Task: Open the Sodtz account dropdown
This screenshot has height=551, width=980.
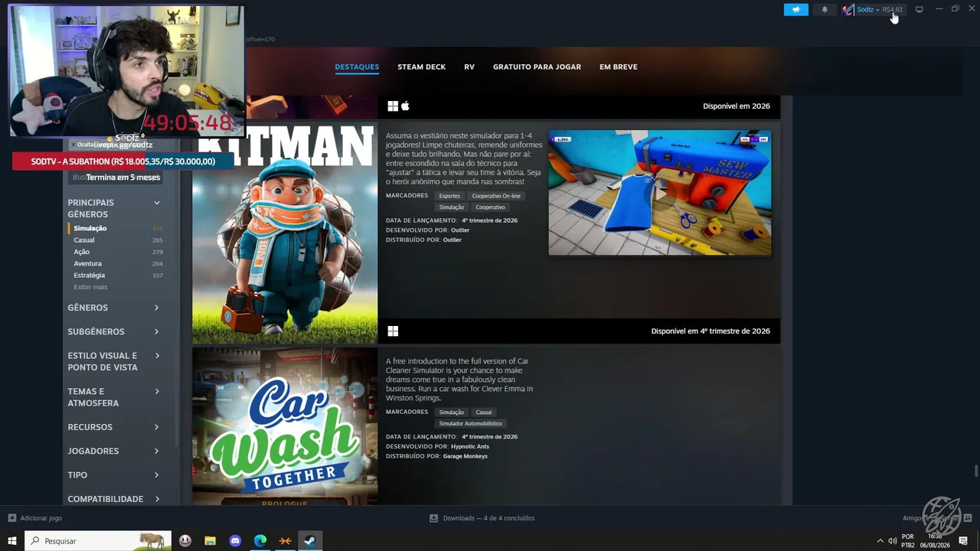Action: [868, 10]
